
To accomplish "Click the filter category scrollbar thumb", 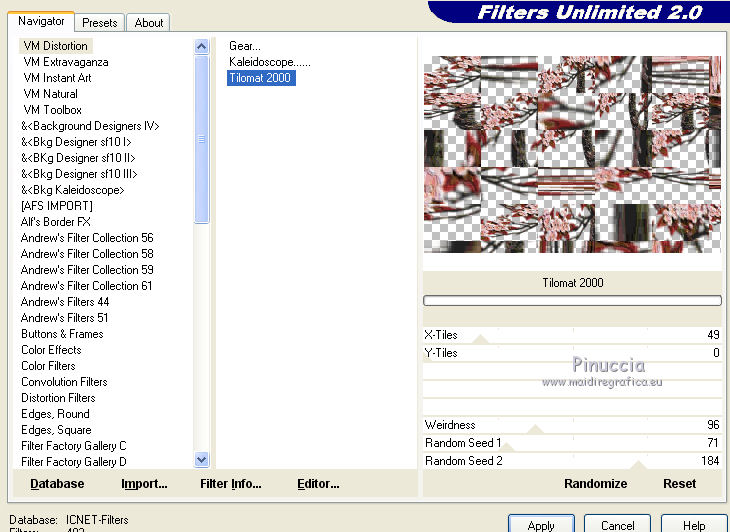I will pyautogui.click(x=201, y=139).
